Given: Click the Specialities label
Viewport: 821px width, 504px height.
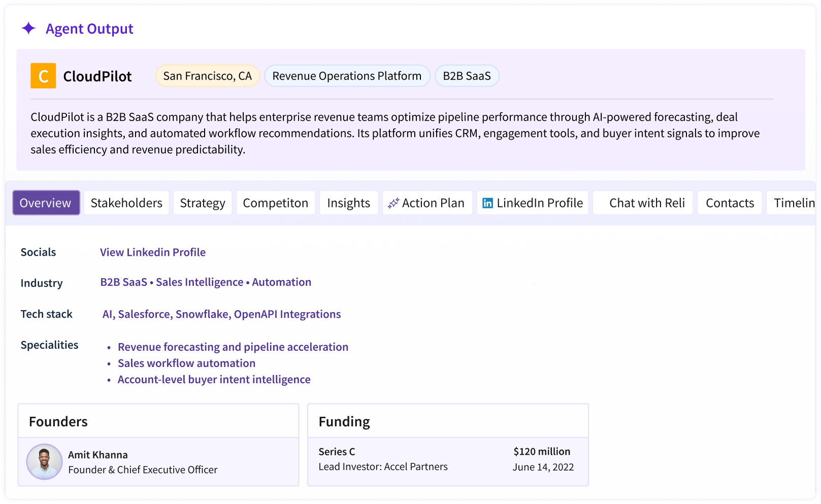Looking at the screenshot, I should click(49, 345).
